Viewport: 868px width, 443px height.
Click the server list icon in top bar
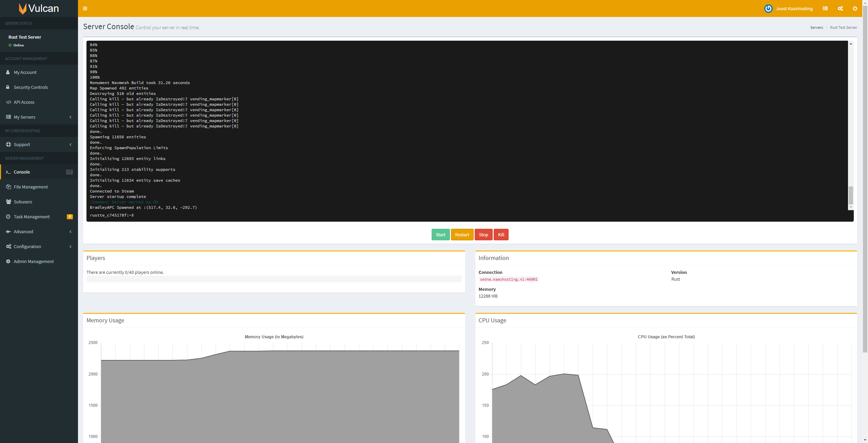(x=825, y=8)
